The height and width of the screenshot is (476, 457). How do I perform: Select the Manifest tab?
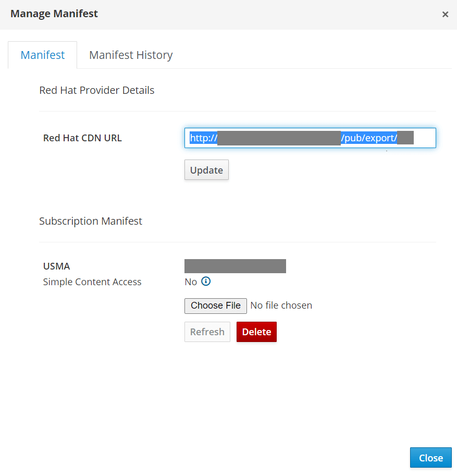click(x=43, y=55)
